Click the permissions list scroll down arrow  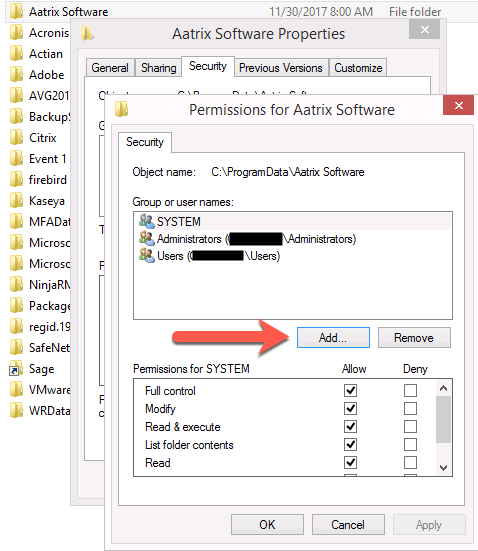click(x=444, y=468)
